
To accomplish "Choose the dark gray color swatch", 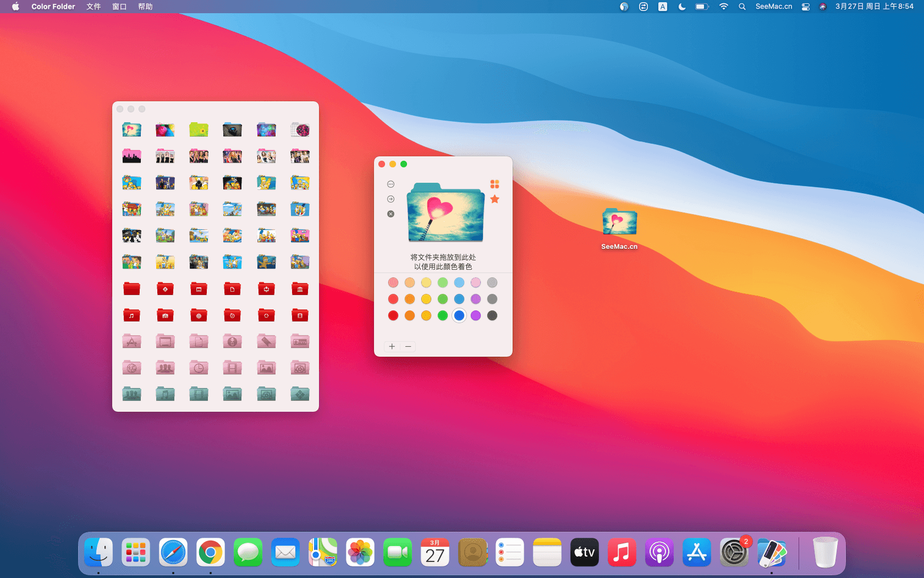I will pos(492,315).
